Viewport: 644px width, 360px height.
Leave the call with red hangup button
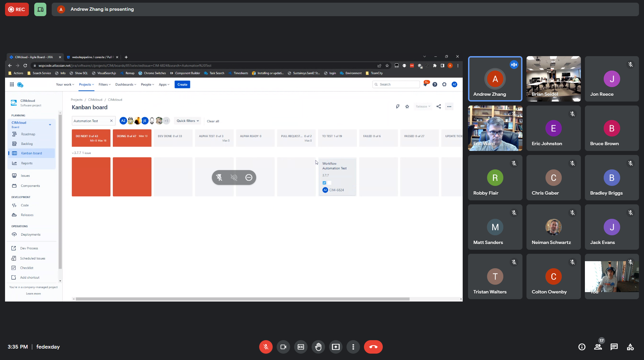373,347
